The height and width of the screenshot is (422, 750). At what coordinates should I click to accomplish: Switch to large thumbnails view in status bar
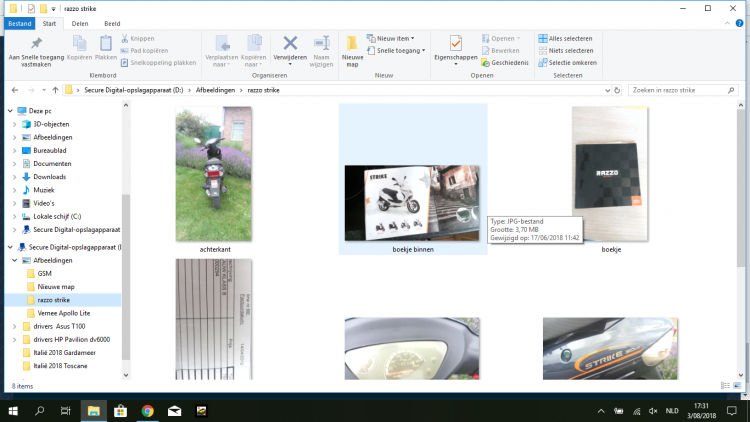coord(739,385)
